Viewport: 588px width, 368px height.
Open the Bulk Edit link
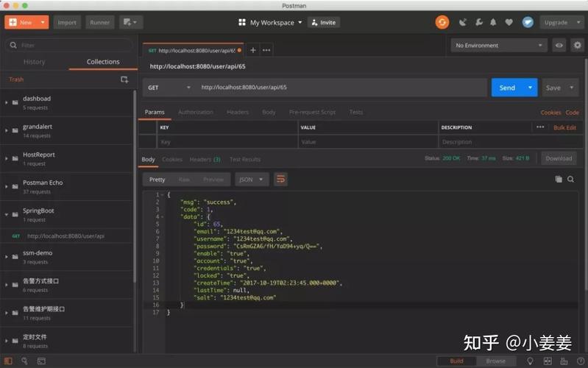[564, 127]
